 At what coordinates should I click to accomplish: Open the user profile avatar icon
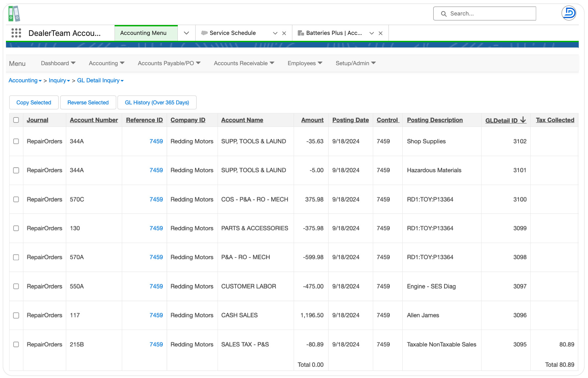click(569, 13)
